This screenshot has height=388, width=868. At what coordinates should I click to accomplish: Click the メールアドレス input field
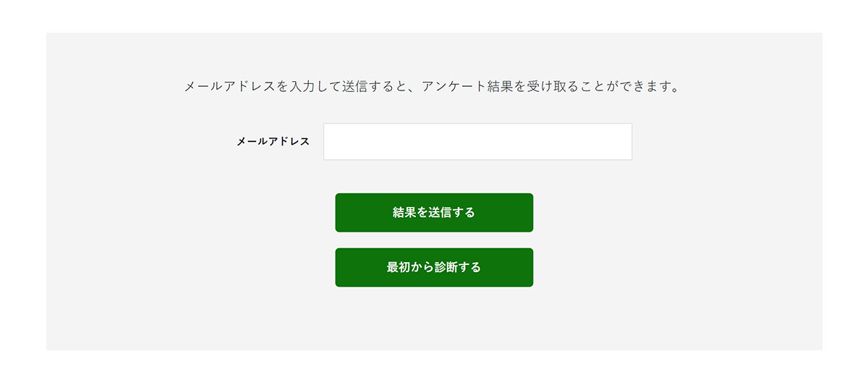click(x=477, y=141)
